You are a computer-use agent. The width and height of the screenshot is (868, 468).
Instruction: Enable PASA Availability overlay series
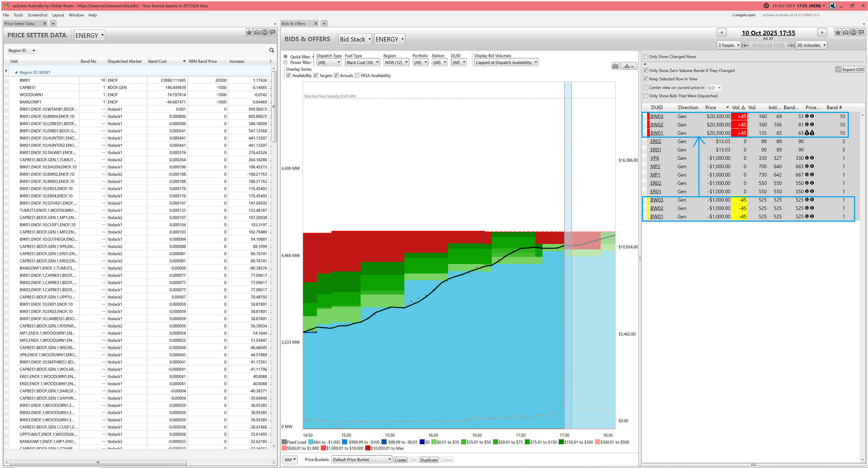[x=357, y=76]
